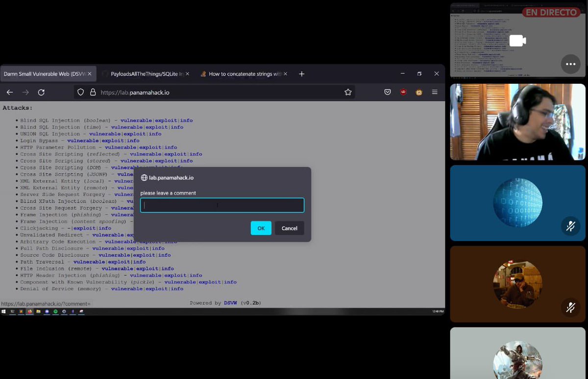588x379 pixels.
Task: Click the monkey extension icon in the toolbar
Action: pos(419,92)
